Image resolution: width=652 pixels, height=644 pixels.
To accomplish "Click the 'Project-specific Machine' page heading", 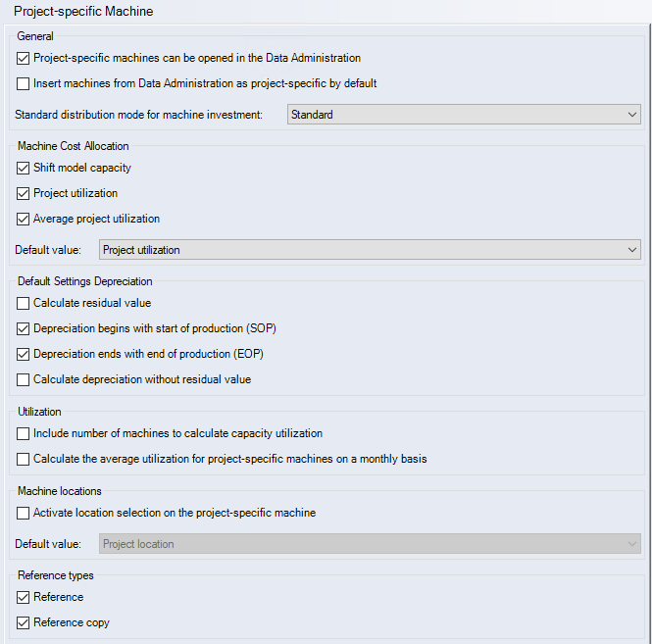I will coord(83,12).
